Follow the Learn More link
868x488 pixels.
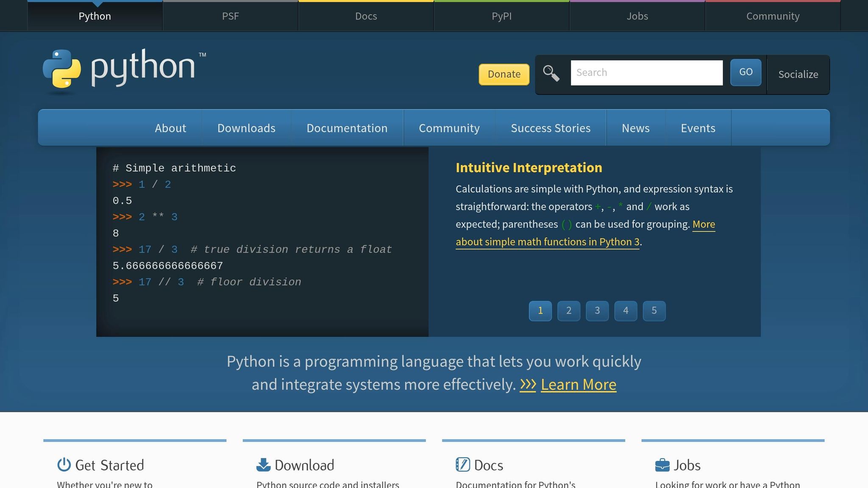[579, 384]
